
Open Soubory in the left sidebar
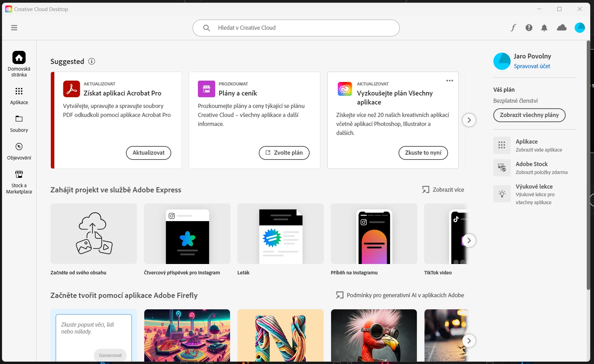pyautogui.click(x=19, y=124)
